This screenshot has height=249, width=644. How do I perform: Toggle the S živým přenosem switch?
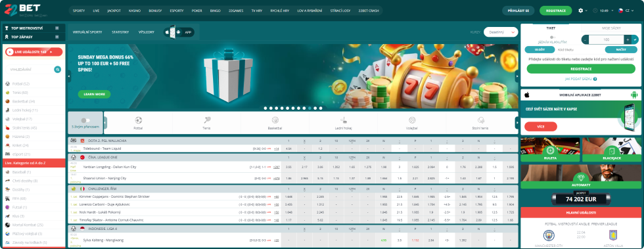click(85, 120)
